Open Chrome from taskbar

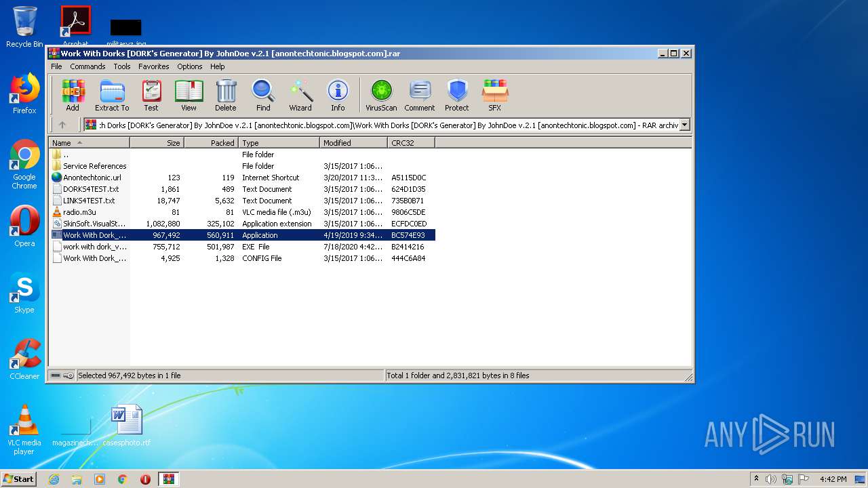click(123, 479)
